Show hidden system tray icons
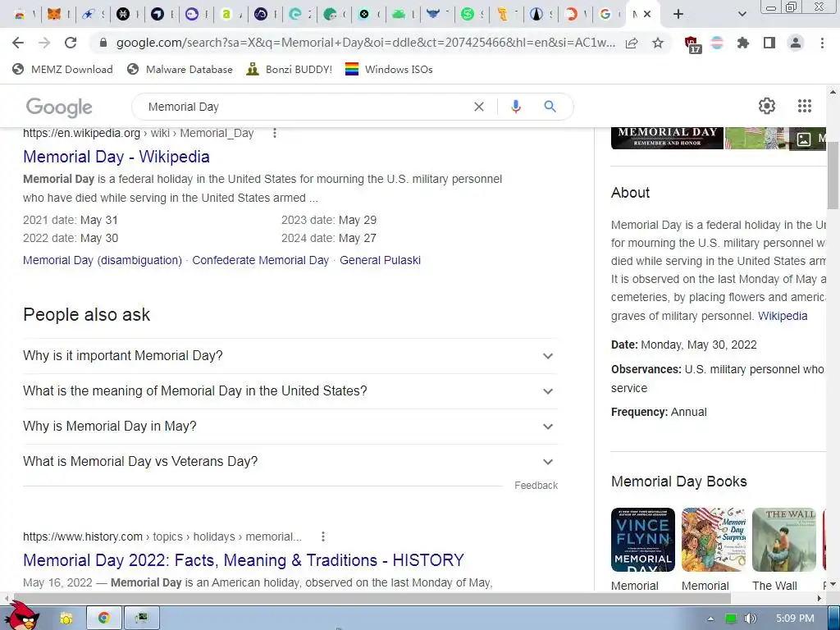 click(710, 619)
